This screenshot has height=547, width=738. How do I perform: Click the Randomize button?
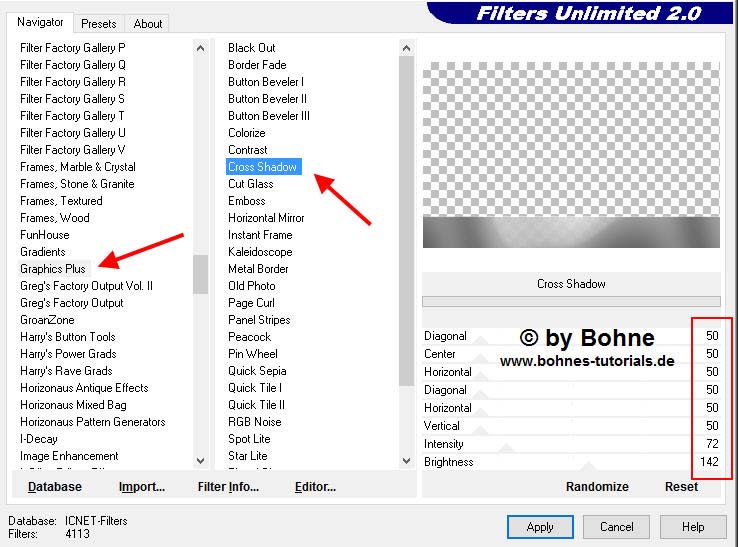(x=597, y=487)
